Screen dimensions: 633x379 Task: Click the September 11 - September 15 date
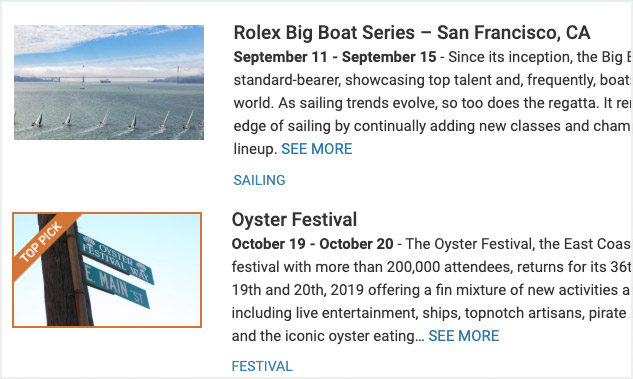[335, 57]
